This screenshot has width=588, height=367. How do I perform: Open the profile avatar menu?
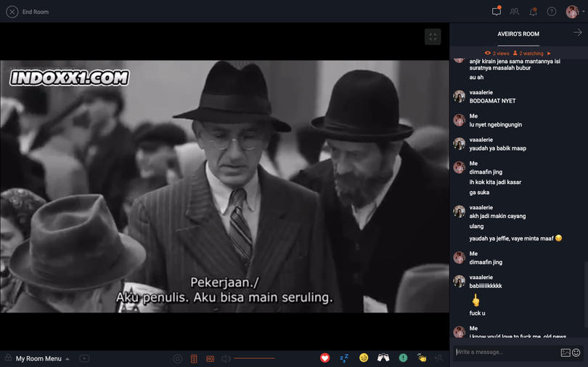pos(572,12)
